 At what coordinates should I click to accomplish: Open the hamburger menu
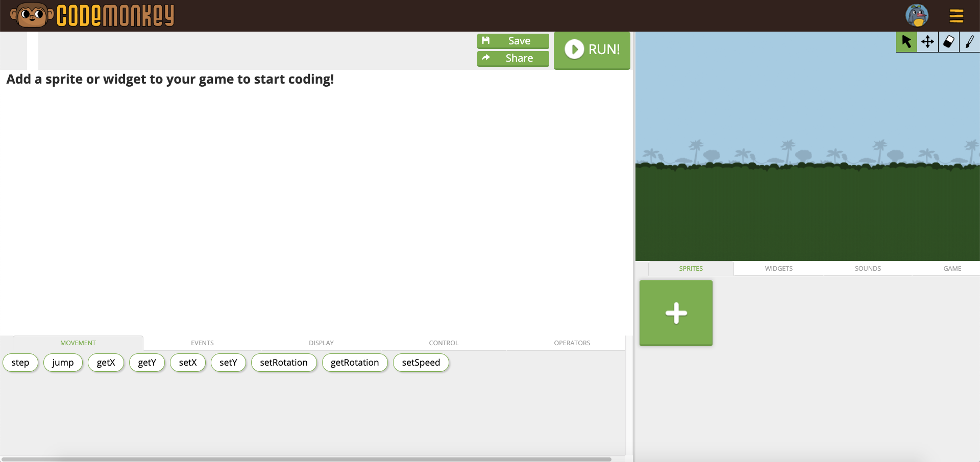click(x=956, y=16)
